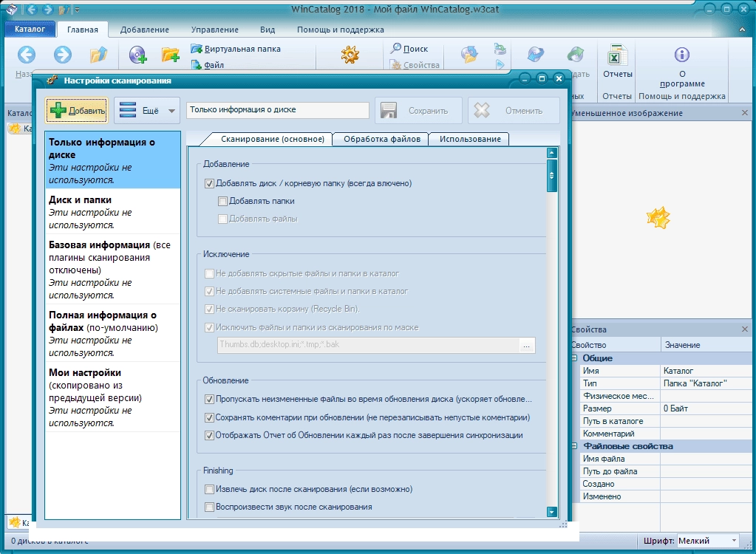Screen dimensions: 756x554
Task: Toggle Пропускать неизмененные файлы checkbox
Action: click(209, 399)
